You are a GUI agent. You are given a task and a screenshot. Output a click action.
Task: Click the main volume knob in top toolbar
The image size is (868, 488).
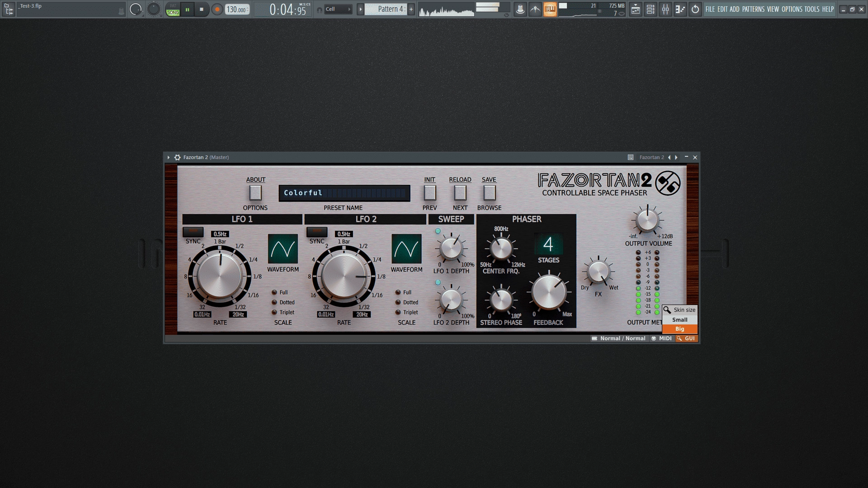136,9
